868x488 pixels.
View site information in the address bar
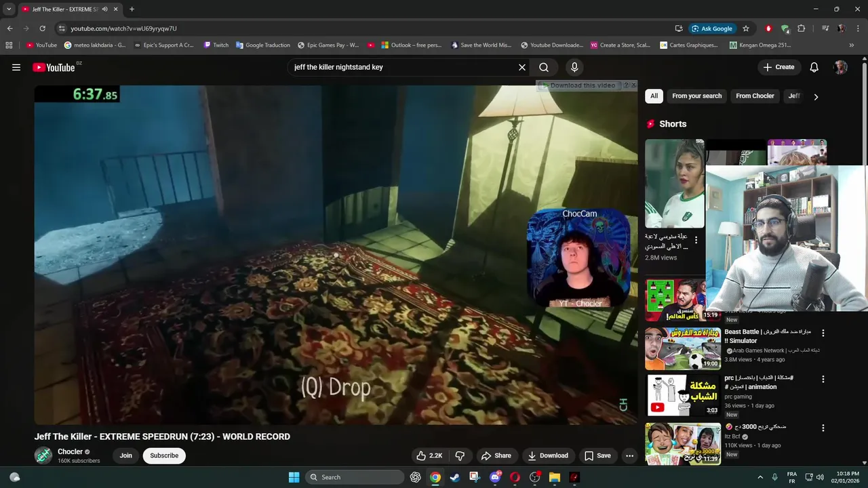[62, 28]
